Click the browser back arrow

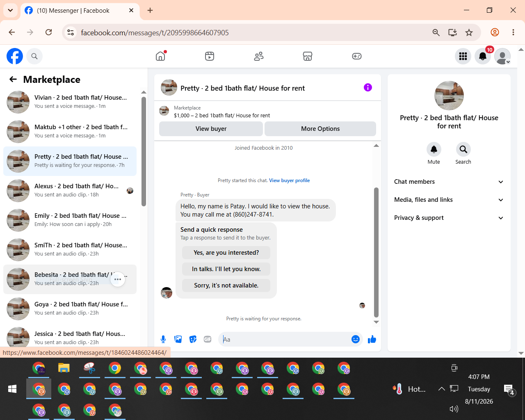[12, 32]
